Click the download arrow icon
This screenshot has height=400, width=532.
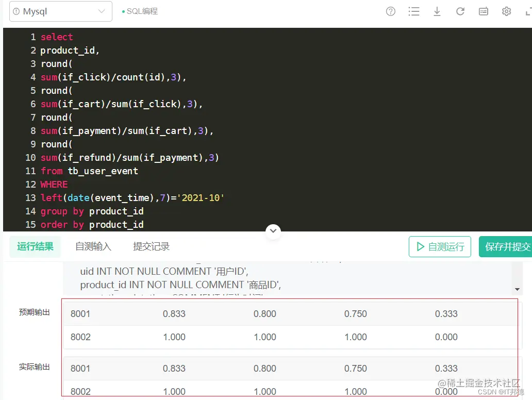(437, 11)
